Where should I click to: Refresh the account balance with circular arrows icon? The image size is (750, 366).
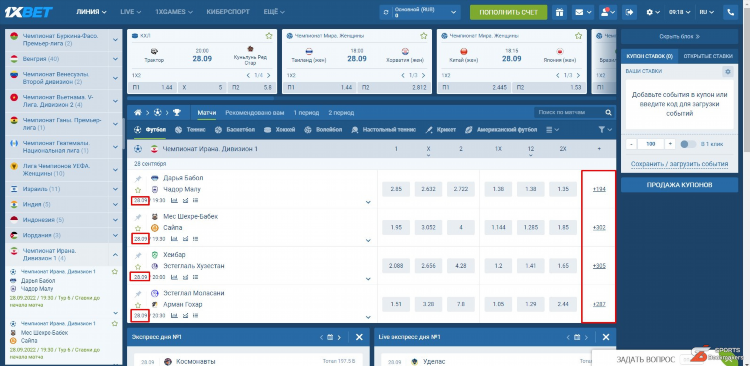pos(386,12)
